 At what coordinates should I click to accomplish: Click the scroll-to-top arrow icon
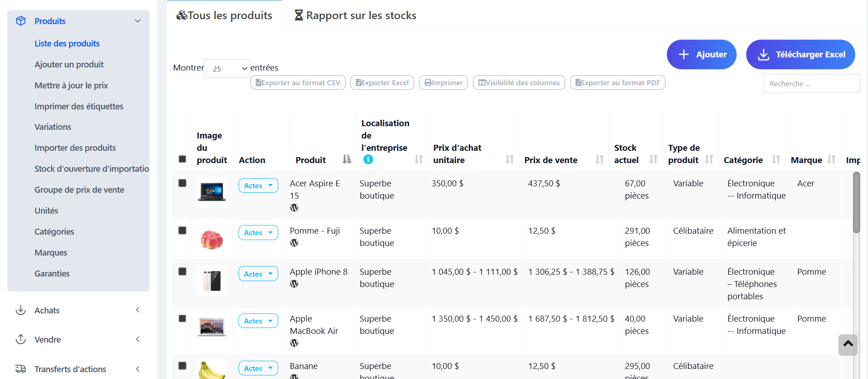click(847, 344)
